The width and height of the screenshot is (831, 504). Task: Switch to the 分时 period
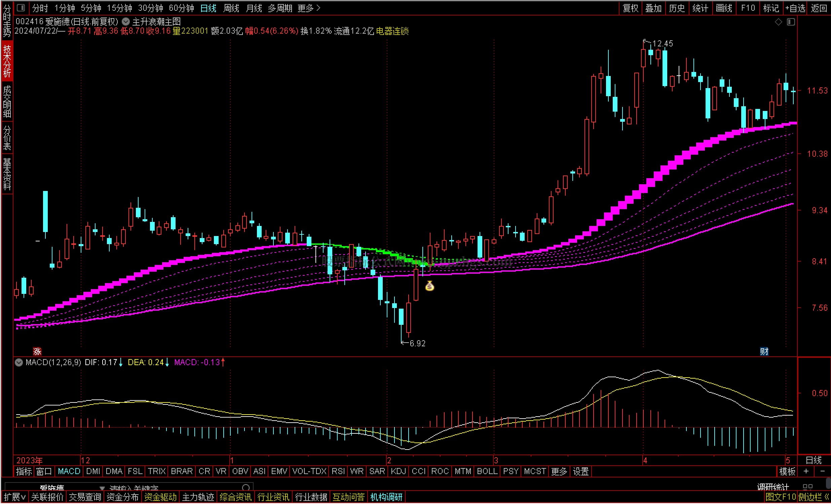[x=40, y=8]
